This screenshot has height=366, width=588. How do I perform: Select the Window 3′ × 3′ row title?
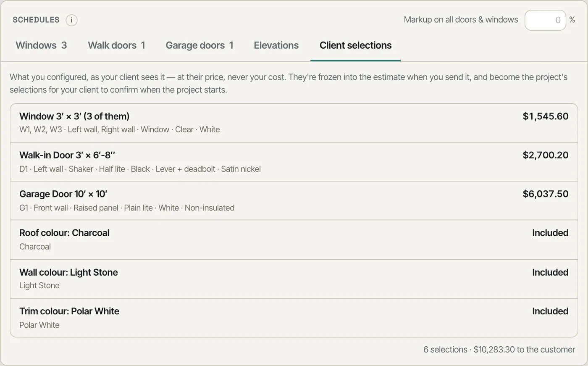[74, 116]
